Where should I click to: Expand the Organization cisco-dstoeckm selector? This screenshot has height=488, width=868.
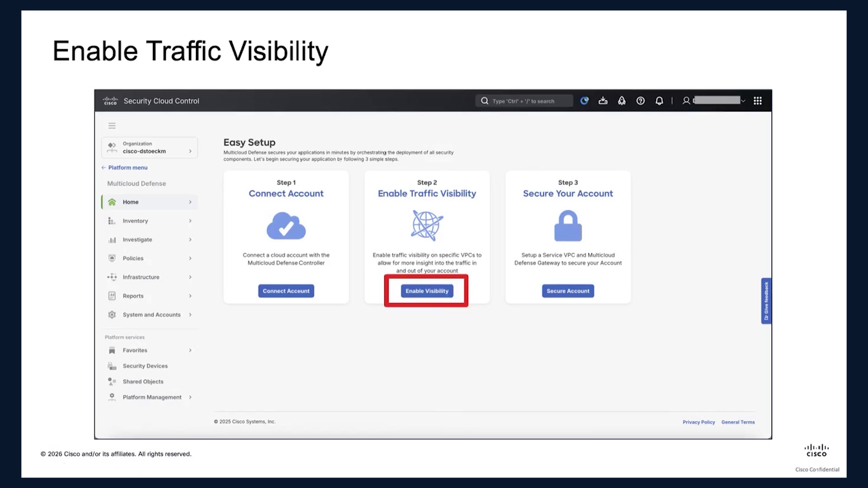[x=150, y=147]
